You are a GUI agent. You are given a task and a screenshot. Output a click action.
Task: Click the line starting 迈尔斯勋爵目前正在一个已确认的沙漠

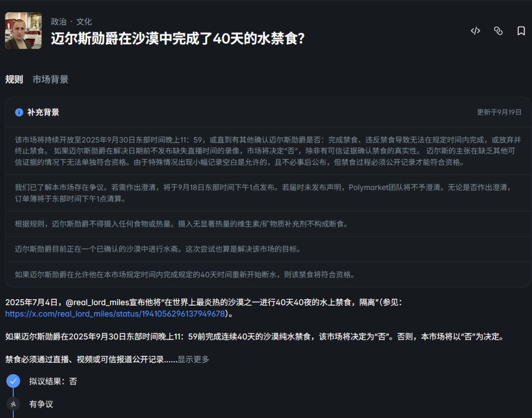click(x=158, y=249)
